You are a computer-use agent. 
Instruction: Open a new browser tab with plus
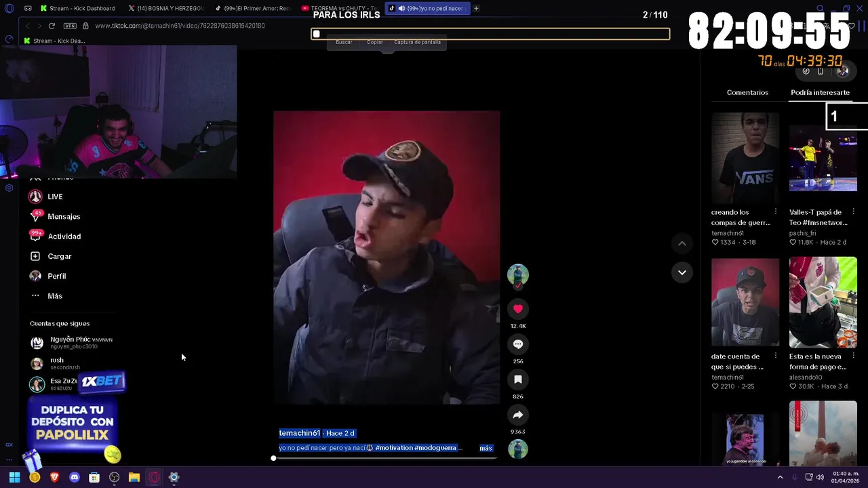tap(476, 8)
